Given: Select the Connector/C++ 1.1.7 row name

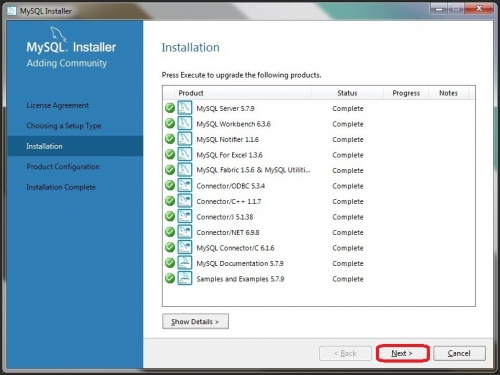Looking at the screenshot, I should [229, 201].
